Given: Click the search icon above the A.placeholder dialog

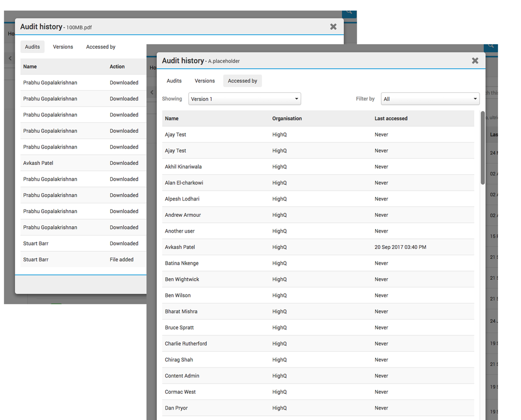Looking at the screenshot, I should (491, 46).
